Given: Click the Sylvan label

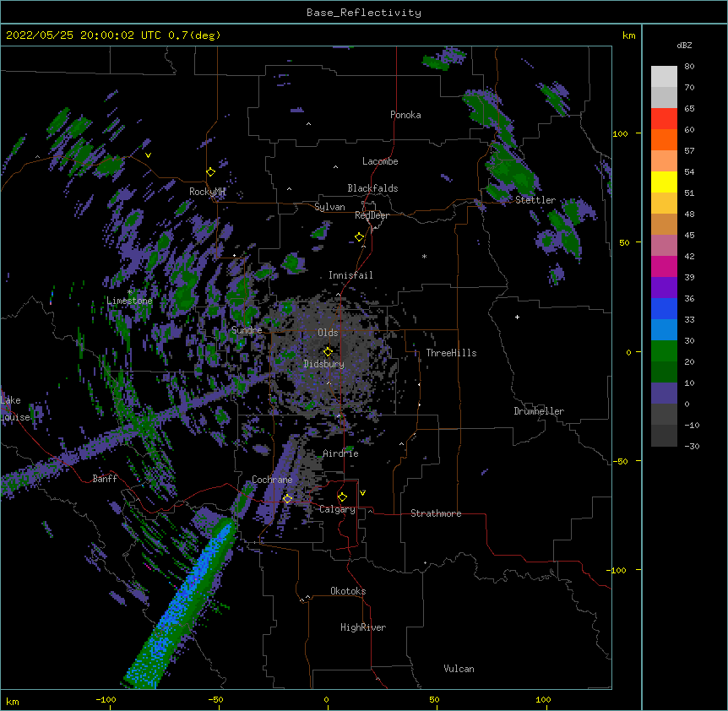Looking at the screenshot, I should tap(329, 207).
